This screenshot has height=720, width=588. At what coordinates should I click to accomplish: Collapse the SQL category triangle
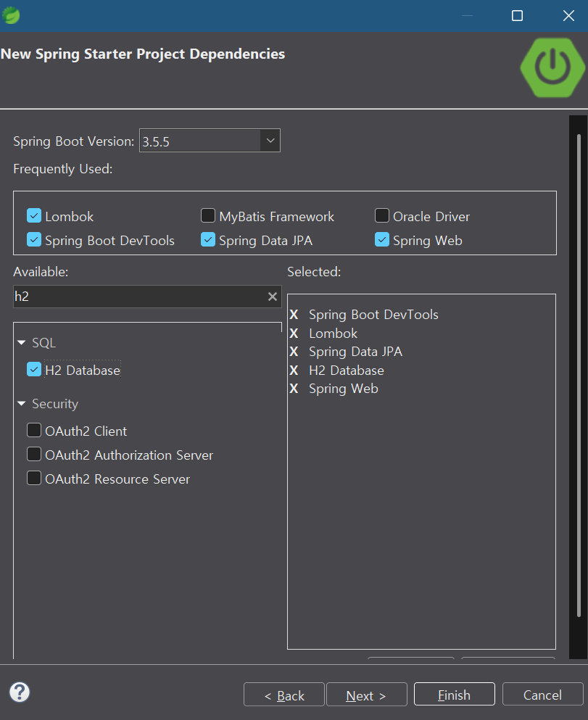[21, 342]
